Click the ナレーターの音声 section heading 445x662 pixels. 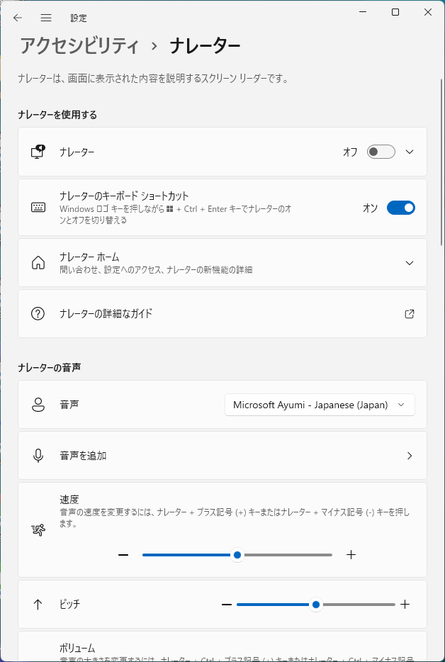click(x=49, y=368)
